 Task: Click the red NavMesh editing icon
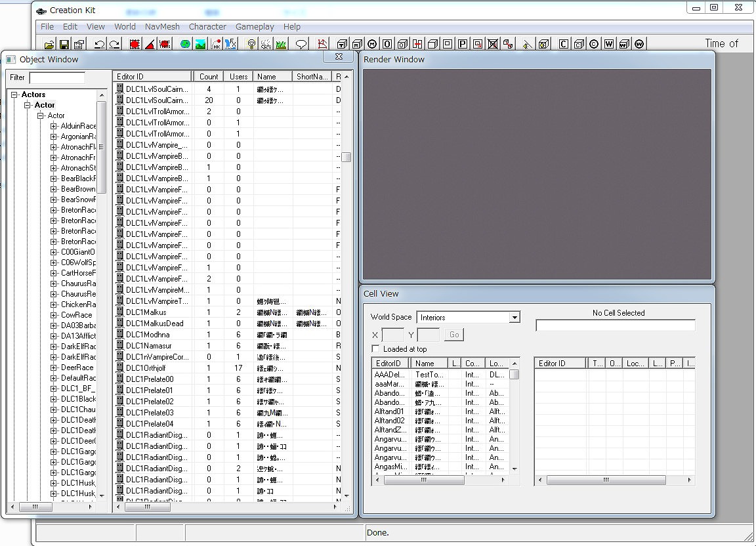point(322,45)
